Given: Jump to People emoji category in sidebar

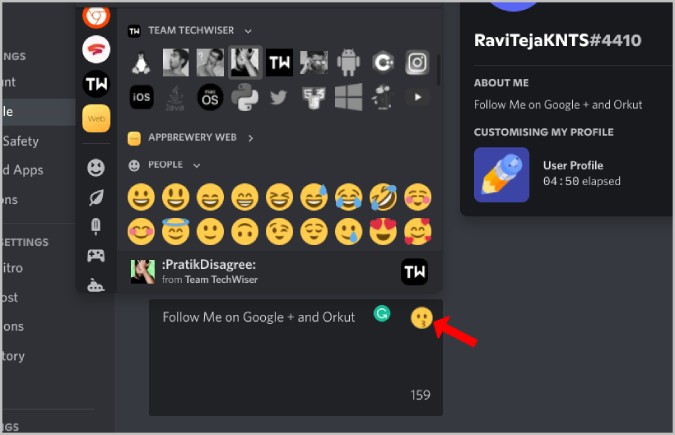Looking at the screenshot, I should pos(96,168).
